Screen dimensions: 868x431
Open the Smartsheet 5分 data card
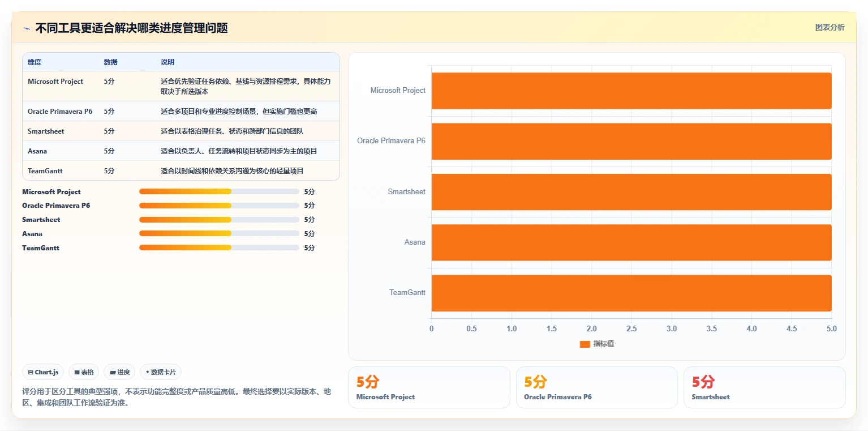click(x=764, y=387)
